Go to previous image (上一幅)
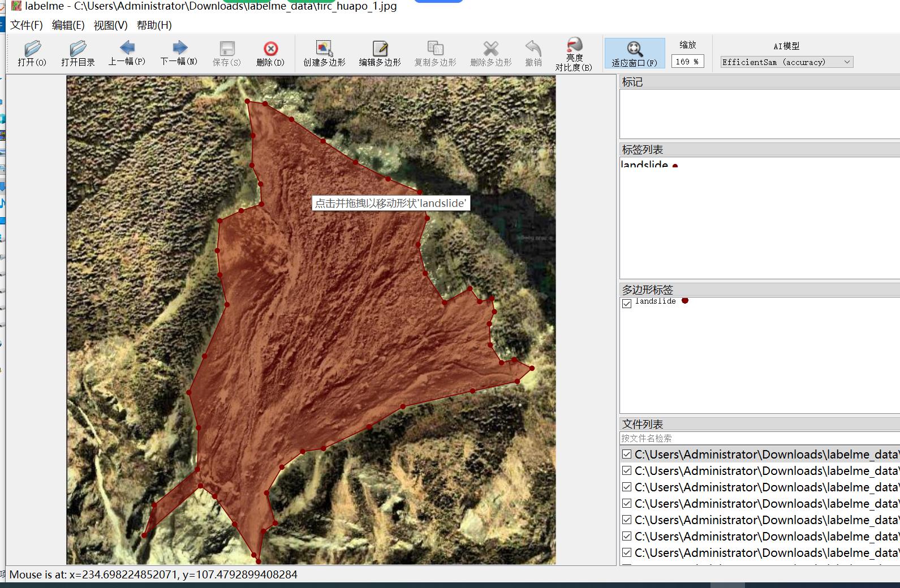The height and width of the screenshot is (588, 900). (x=127, y=53)
